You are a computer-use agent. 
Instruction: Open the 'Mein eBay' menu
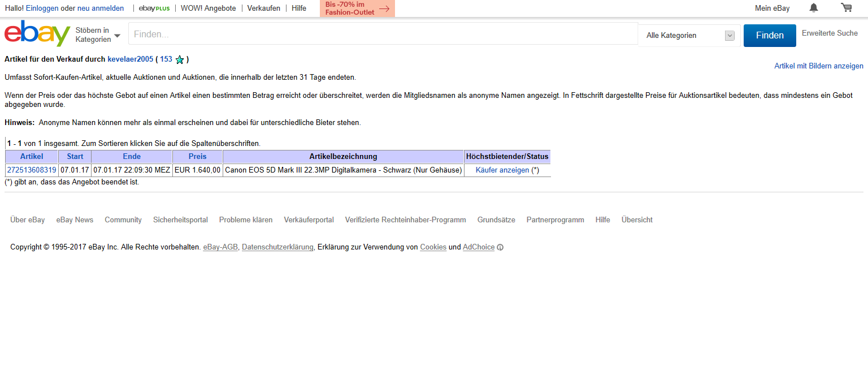pos(772,8)
